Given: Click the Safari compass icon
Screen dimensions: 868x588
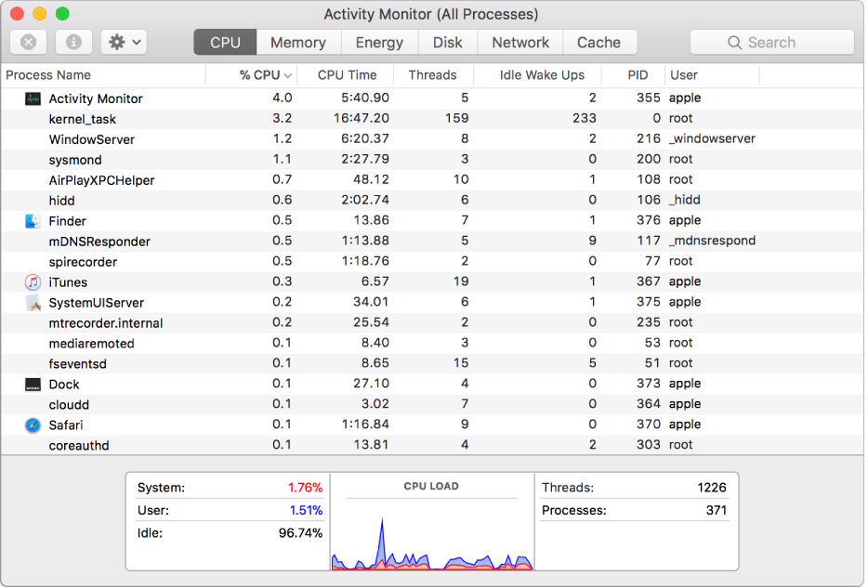Looking at the screenshot, I should point(33,425).
